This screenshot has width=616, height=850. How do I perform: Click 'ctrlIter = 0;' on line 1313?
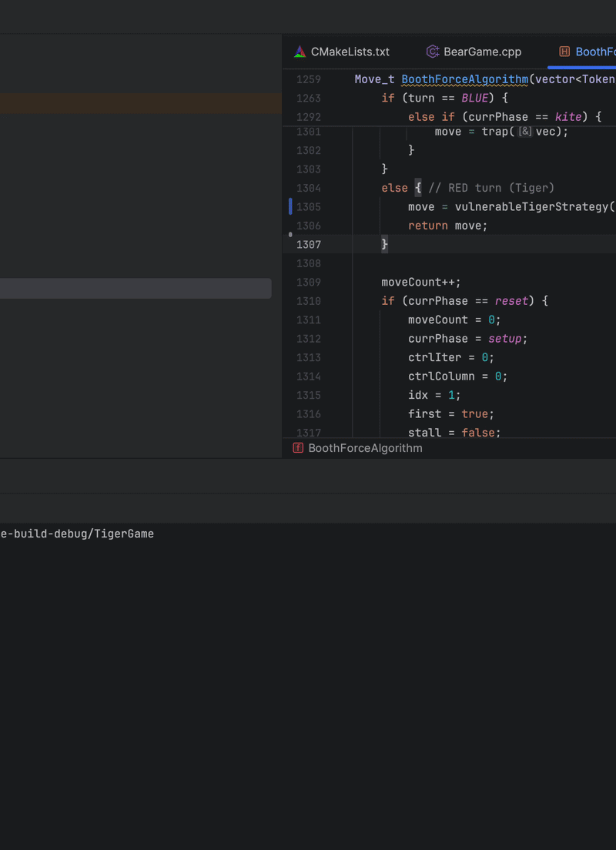tap(451, 358)
